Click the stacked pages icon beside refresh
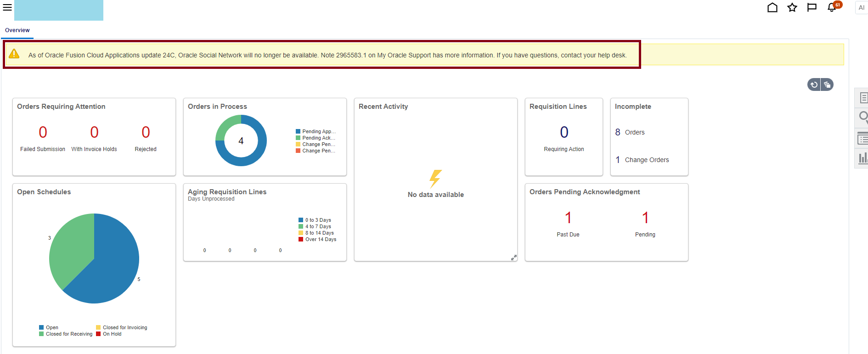 (827, 84)
